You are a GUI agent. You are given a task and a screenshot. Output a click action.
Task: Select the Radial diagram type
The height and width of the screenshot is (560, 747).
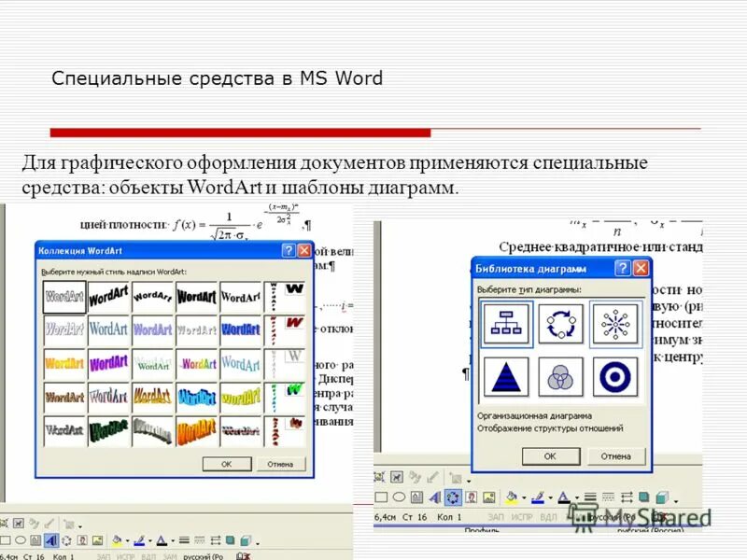[x=615, y=324]
